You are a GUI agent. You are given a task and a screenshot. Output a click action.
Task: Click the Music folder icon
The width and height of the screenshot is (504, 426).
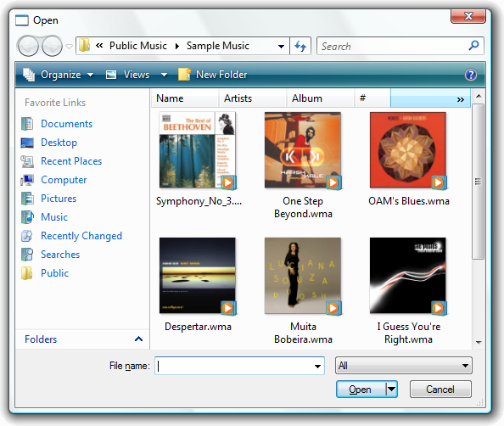click(x=27, y=217)
